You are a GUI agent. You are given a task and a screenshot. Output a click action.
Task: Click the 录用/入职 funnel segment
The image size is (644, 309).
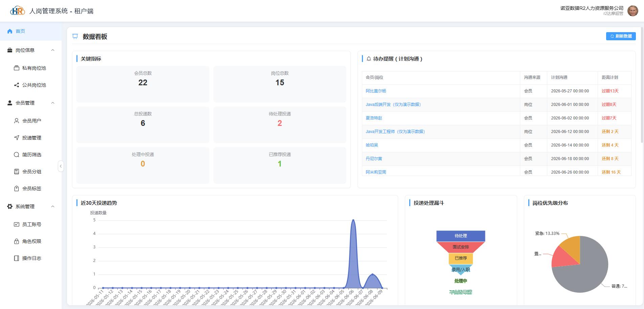pos(461,269)
